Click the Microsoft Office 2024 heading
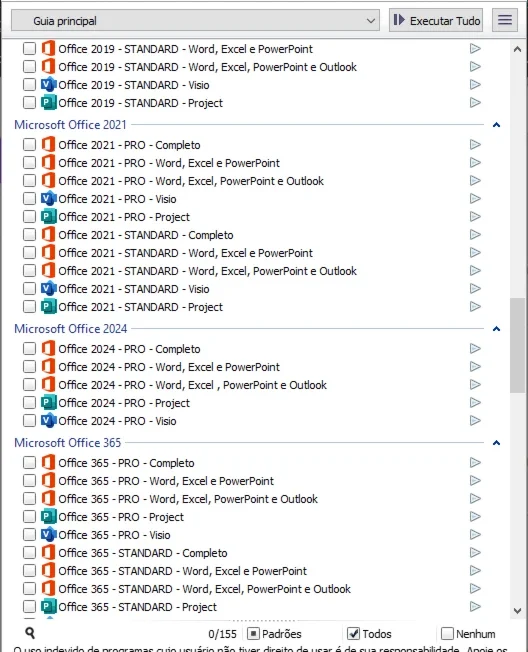The height and width of the screenshot is (652, 528). point(71,329)
